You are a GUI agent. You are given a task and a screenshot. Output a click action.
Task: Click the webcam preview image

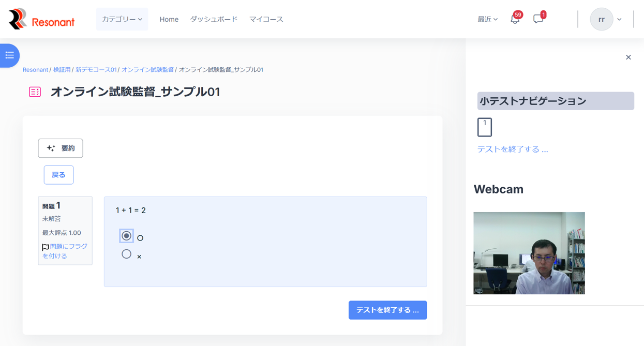click(529, 253)
